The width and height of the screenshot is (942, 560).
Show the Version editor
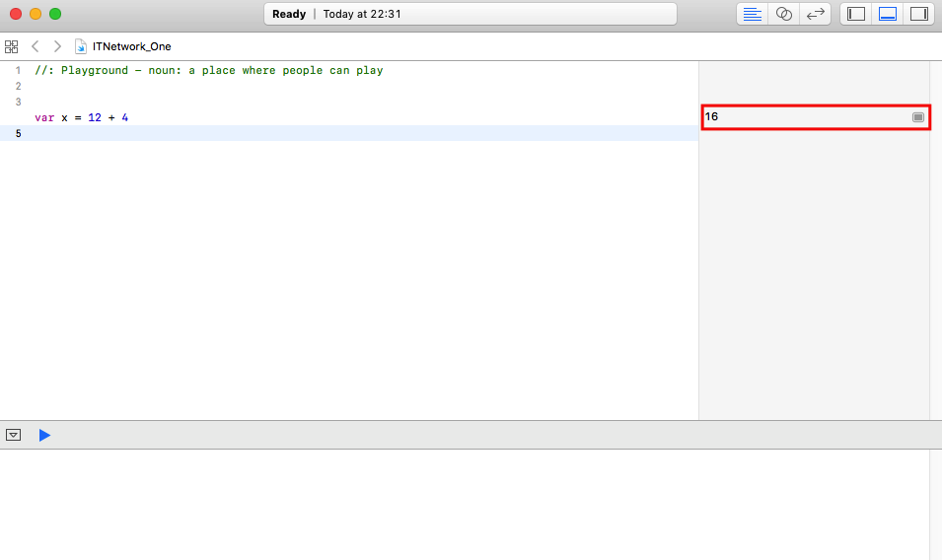(x=815, y=14)
